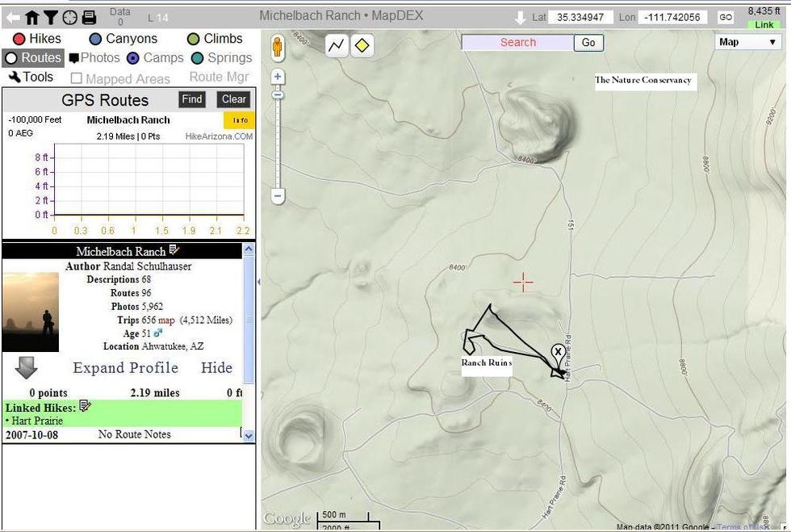Image resolution: width=791 pixels, height=532 pixels.
Task: Click the yellow diamond waypoint tool
Action: [x=362, y=45]
